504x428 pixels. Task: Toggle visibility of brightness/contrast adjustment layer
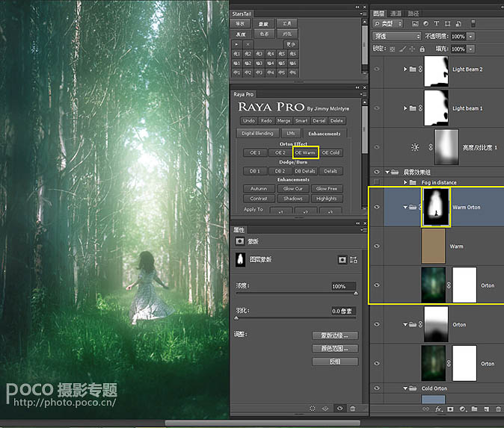pyautogui.click(x=377, y=147)
